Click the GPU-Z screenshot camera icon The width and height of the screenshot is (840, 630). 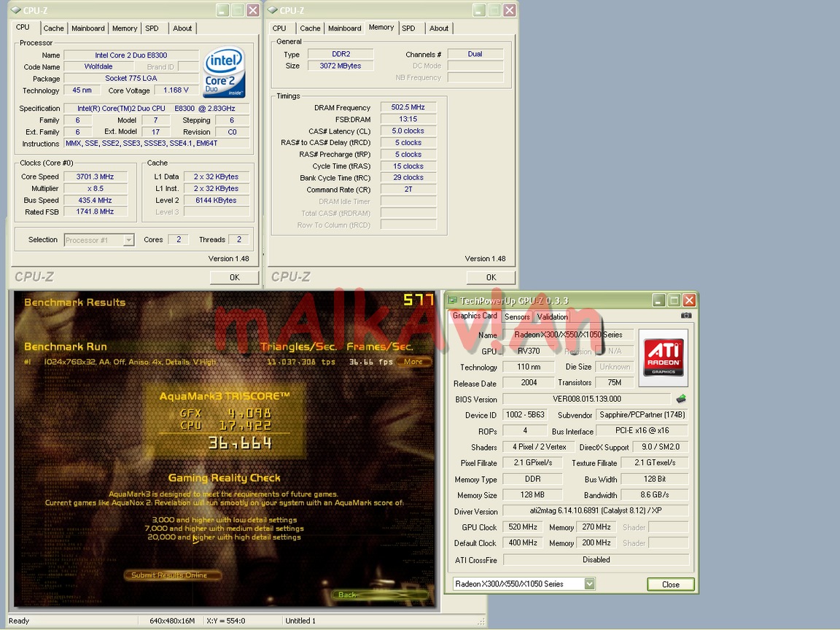click(x=685, y=316)
